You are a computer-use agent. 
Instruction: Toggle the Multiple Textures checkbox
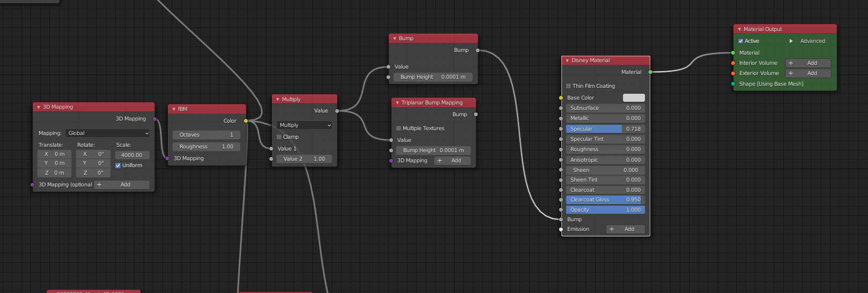pos(399,129)
